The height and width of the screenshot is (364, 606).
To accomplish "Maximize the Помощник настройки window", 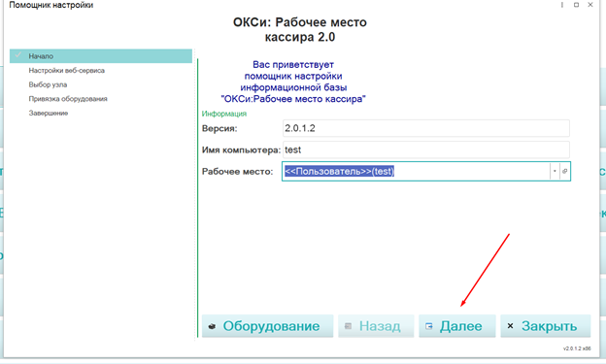I will click(x=576, y=5).
